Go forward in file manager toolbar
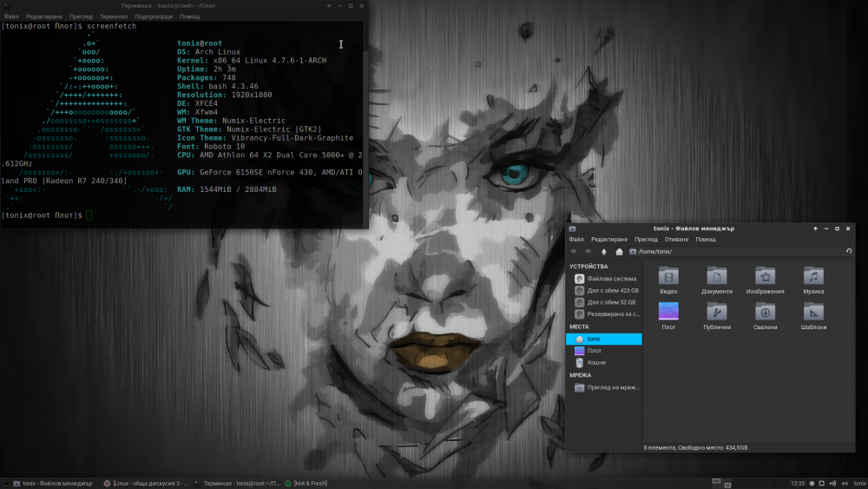The width and height of the screenshot is (868, 489). [x=588, y=251]
